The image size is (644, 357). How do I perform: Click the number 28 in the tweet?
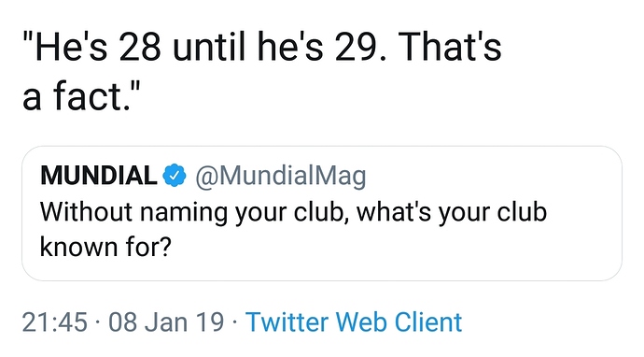click(x=140, y=46)
